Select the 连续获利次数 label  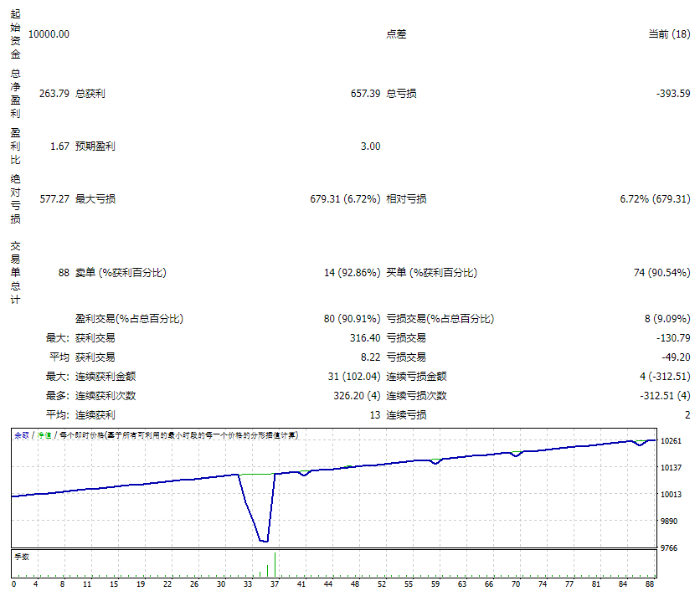click(x=106, y=395)
